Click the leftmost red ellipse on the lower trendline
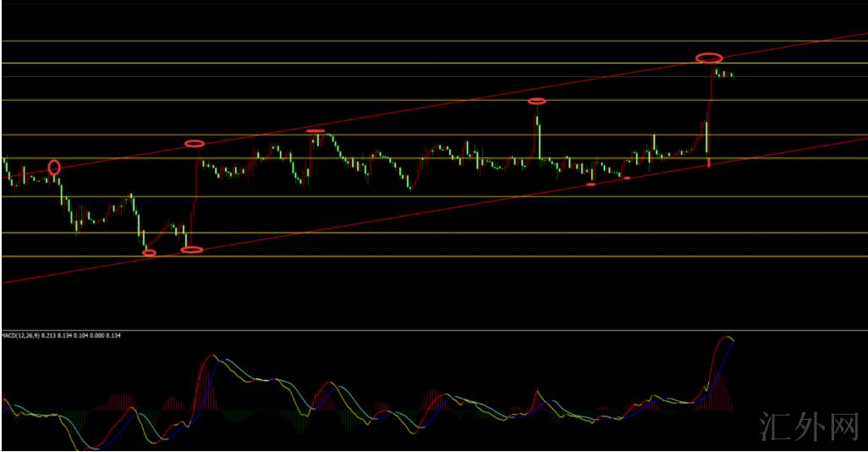This screenshot has height=452, width=868. pos(150,252)
